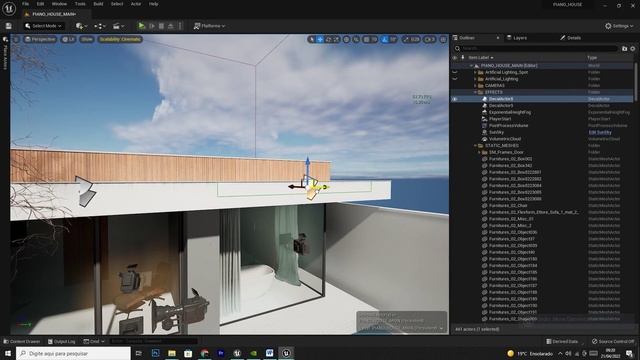Toggle visibility of Artificial Lighting_Spot folder
This screenshot has height=360, width=640.
455,72
